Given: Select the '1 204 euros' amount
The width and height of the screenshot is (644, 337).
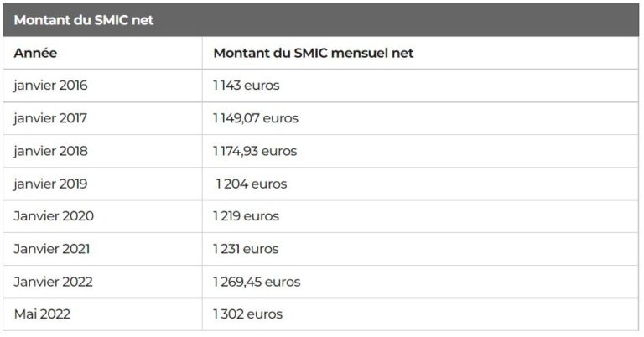Looking at the screenshot, I should coord(252,184).
